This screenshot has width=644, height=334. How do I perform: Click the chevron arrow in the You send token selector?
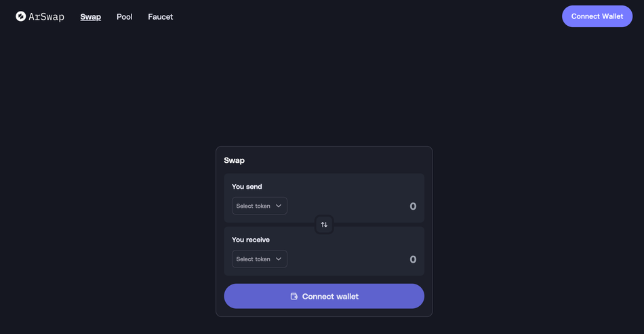tap(279, 206)
